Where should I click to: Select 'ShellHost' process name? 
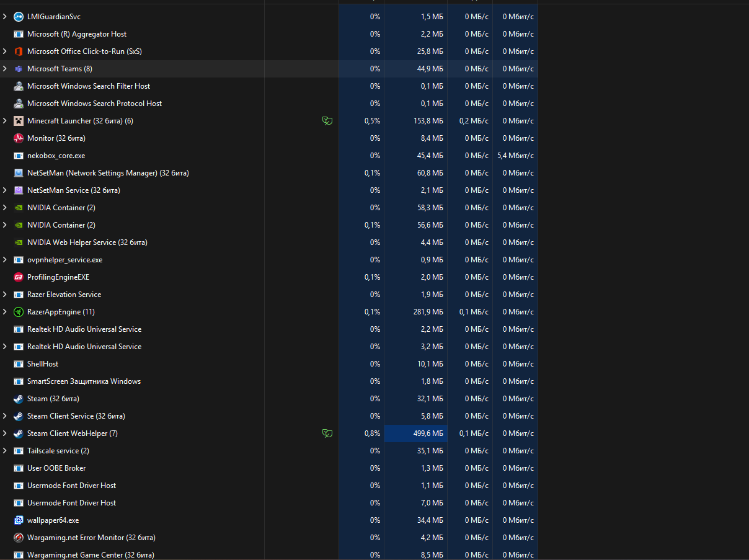[43, 364]
